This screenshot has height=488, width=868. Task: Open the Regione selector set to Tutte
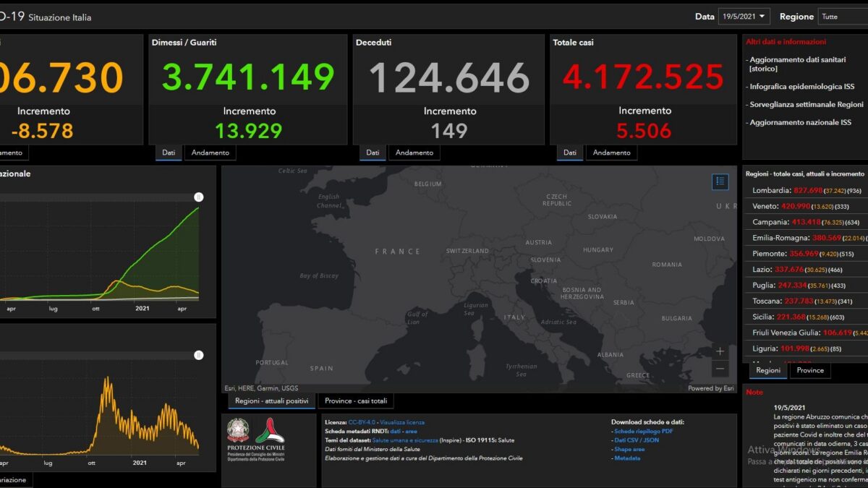[x=843, y=16]
